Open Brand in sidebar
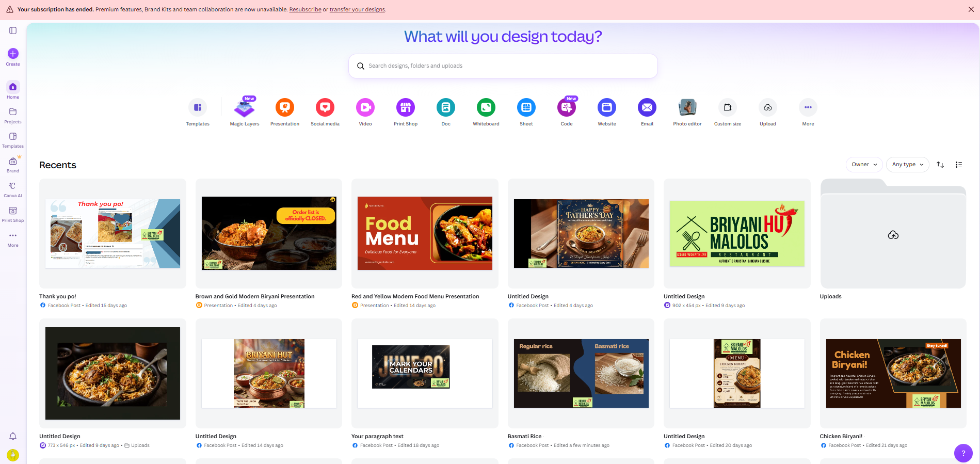Screen dimensions: 980x464 click(13, 165)
